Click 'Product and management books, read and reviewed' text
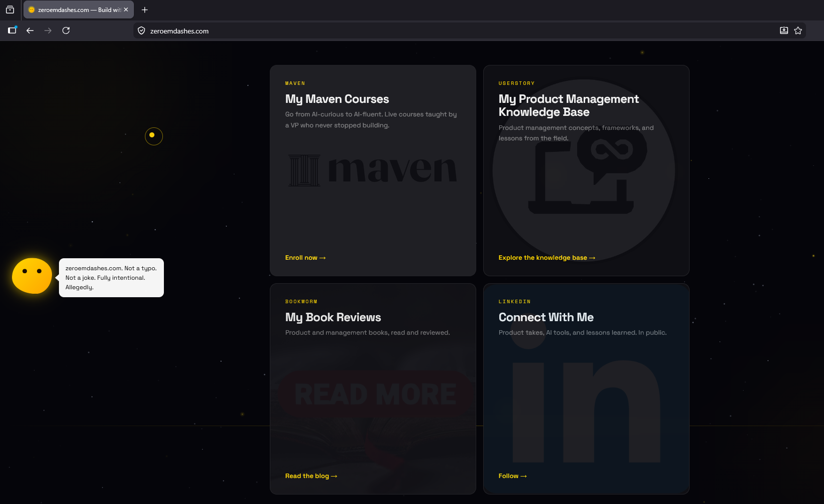Screen dimensions: 824x504 point(367,333)
